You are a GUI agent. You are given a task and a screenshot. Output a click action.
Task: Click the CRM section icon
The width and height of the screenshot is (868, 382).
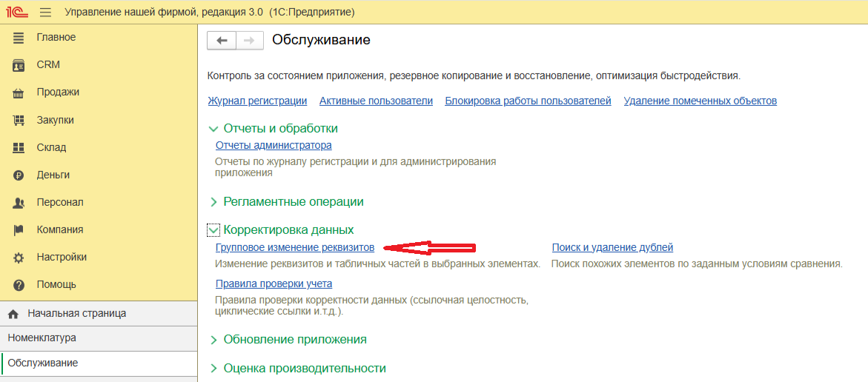[19, 65]
